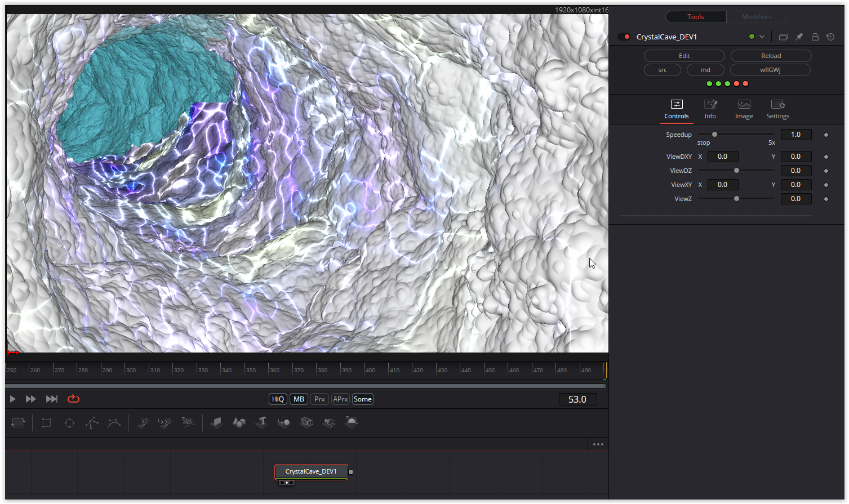Toggle keyframe diamond for ViewZ
This screenshot has height=504, width=849.
click(x=826, y=199)
